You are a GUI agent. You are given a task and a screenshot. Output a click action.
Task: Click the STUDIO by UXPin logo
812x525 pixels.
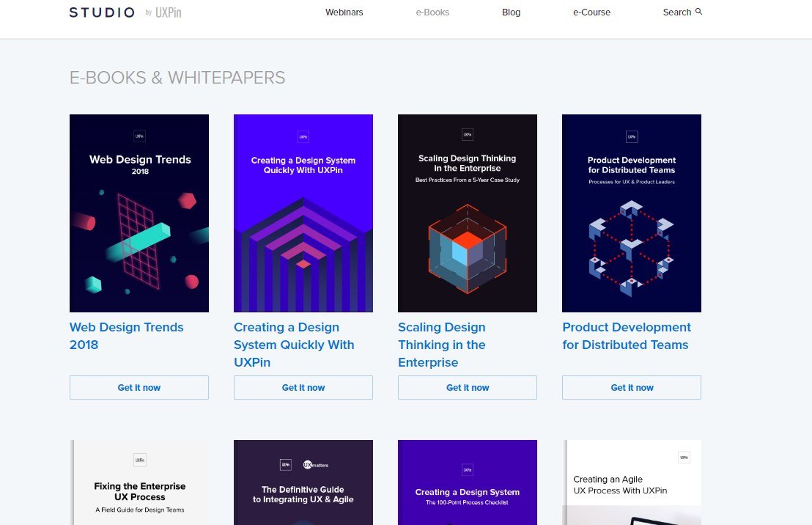click(x=125, y=12)
